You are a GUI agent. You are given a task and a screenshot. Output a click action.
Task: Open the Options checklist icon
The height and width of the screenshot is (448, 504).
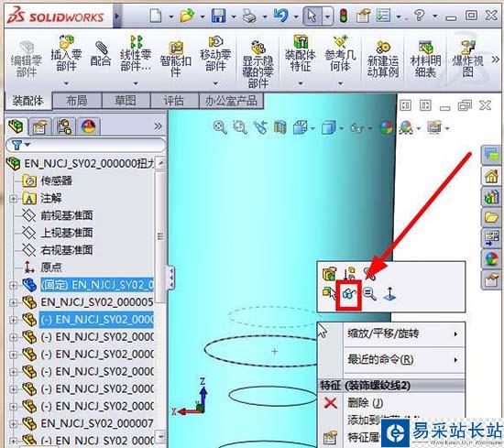pos(383,15)
